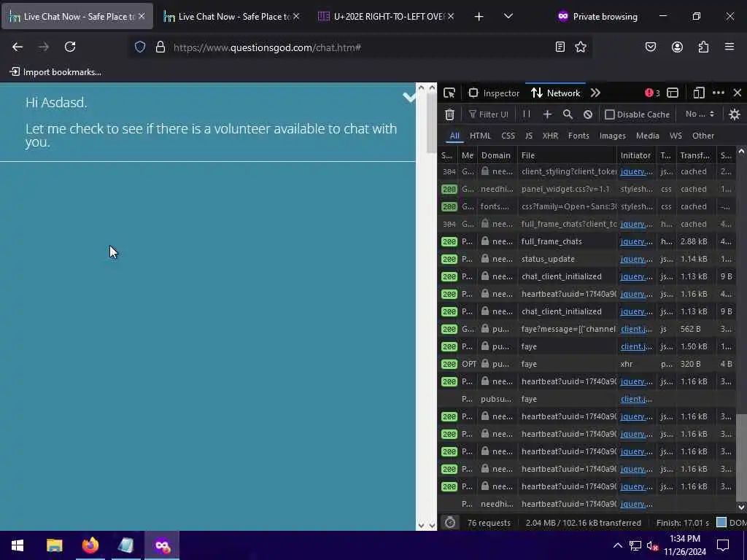Open the Pocket save icon

tap(651, 47)
